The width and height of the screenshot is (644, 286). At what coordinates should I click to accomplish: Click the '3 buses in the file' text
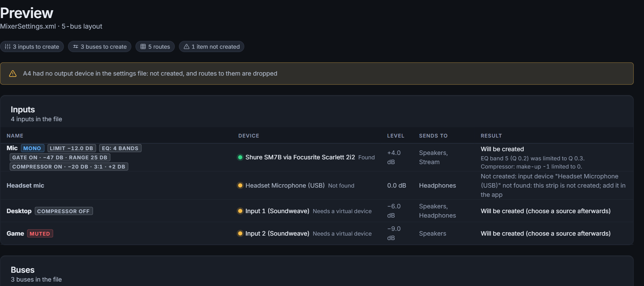36,280
